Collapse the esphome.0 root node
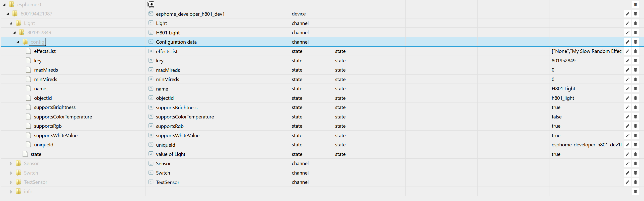The width and height of the screenshot is (644, 201). (x=4, y=4)
